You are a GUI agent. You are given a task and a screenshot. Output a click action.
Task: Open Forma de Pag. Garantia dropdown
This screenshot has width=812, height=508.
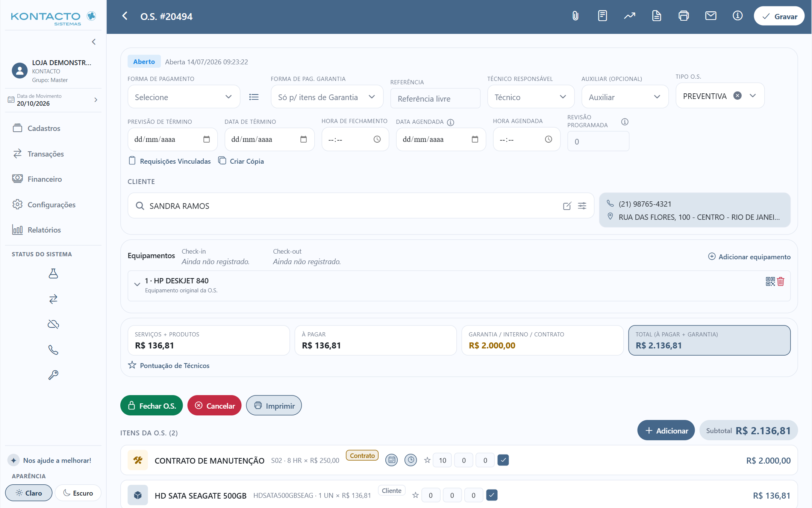[x=327, y=97]
